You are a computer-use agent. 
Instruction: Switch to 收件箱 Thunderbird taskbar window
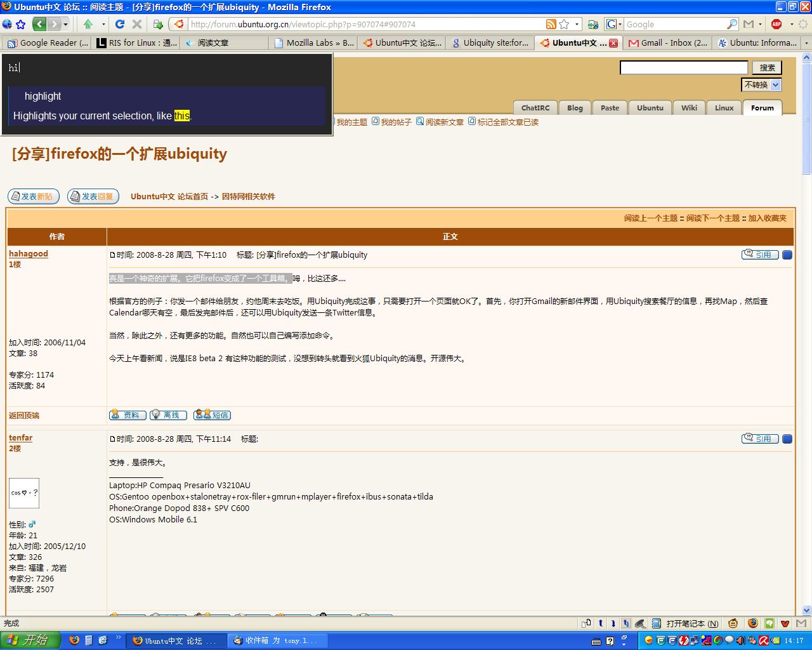(278, 640)
